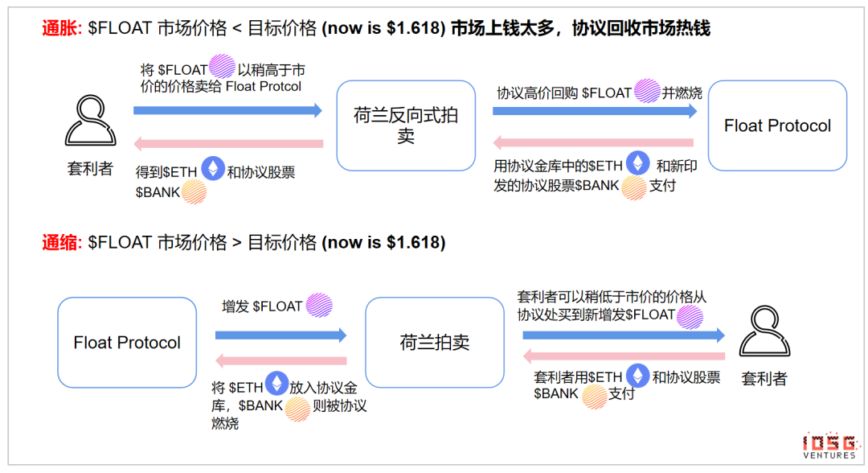Click the 套利者 caption under the 通胀 person icon
This screenshot has width=868, height=473.
[90, 168]
